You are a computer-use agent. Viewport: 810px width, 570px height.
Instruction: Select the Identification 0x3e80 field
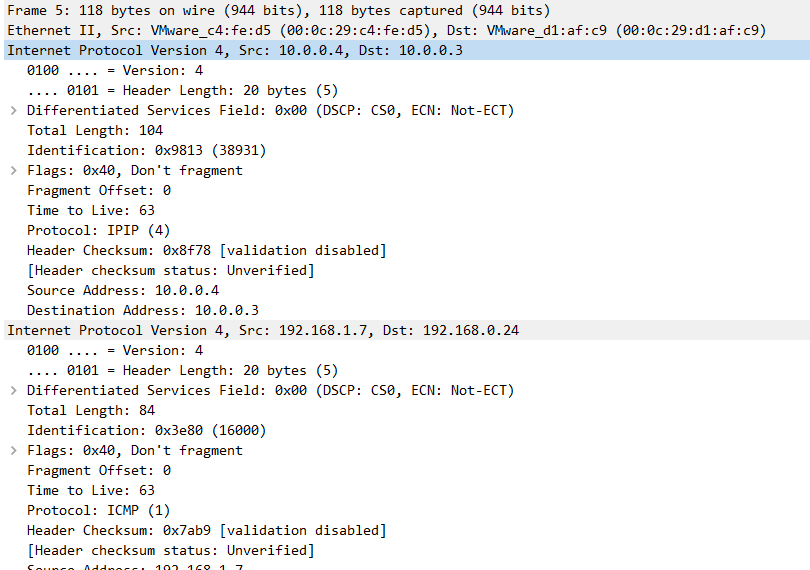147,430
